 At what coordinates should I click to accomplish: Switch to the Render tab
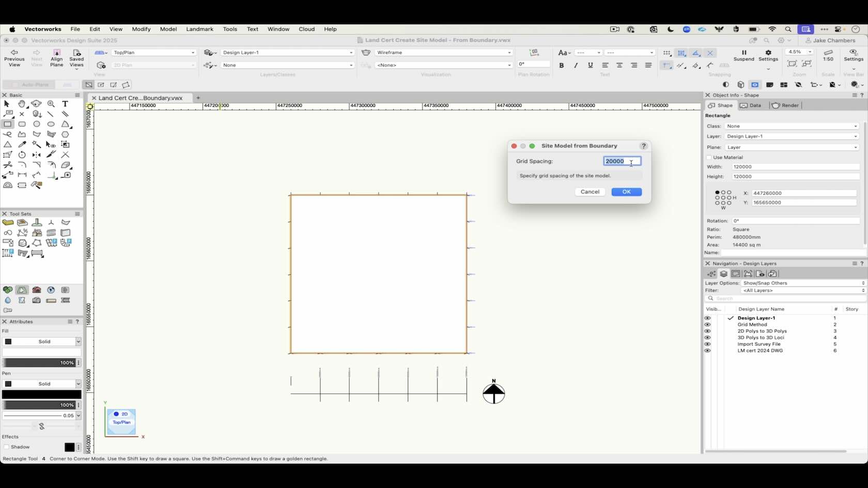[x=785, y=105]
